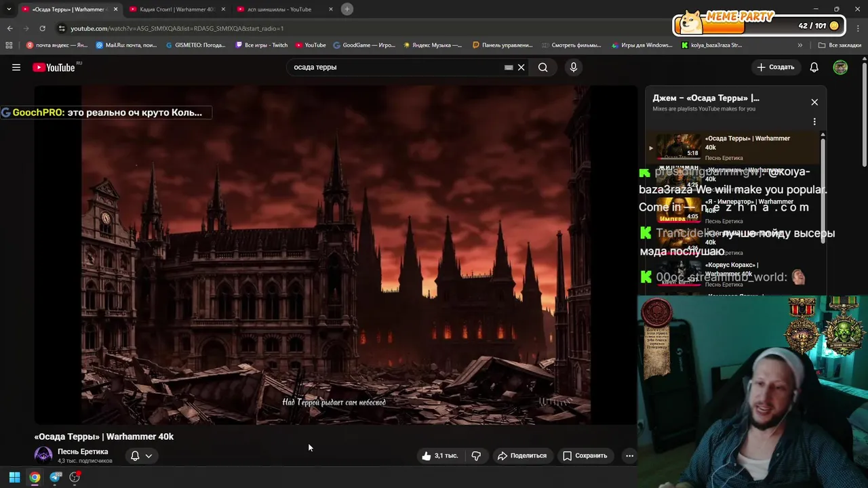Switch to the Кадия Стоит browser tab
The width and height of the screenshot is (868, 488).
coord(176,9)
